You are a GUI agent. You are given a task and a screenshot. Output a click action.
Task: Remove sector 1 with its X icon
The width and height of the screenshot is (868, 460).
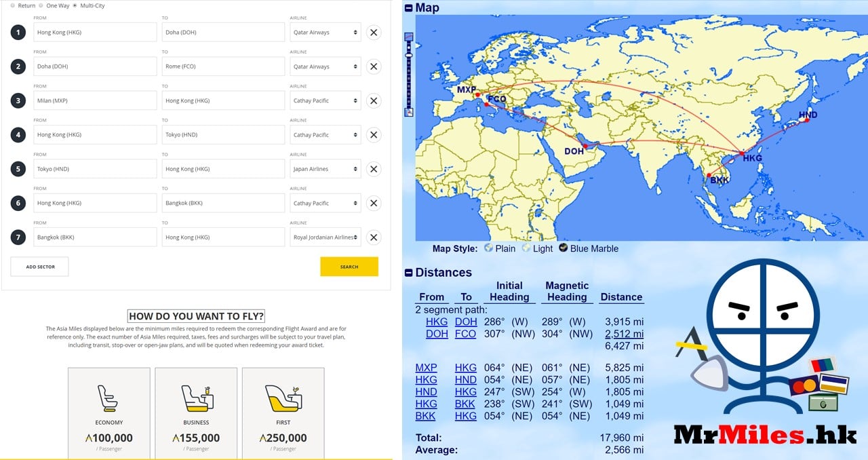point(374,32)
